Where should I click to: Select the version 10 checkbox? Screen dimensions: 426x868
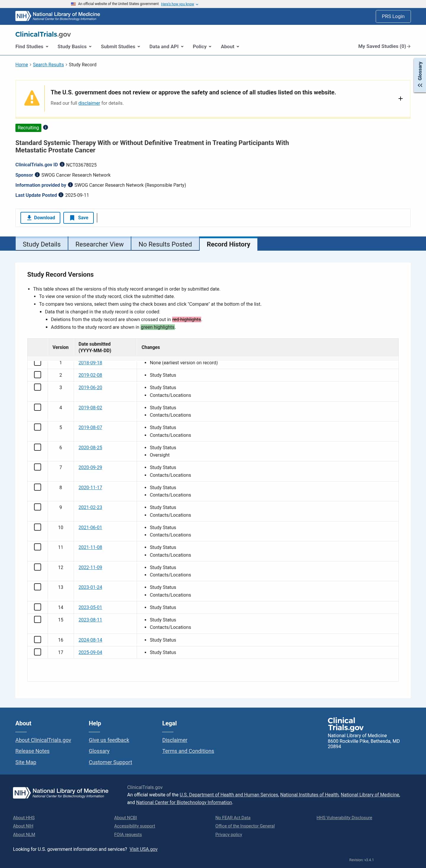click(38, 527)
